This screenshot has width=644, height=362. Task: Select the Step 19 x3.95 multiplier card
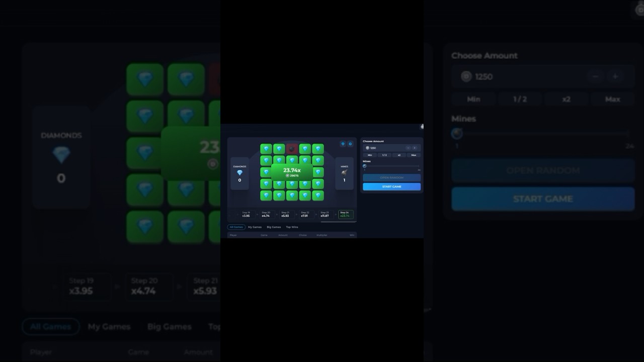(x=249, y=214)
